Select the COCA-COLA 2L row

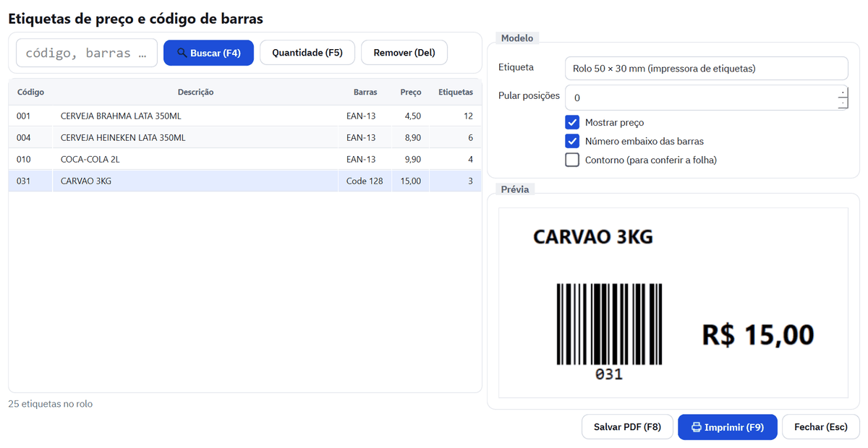click(x=245, y=159)
